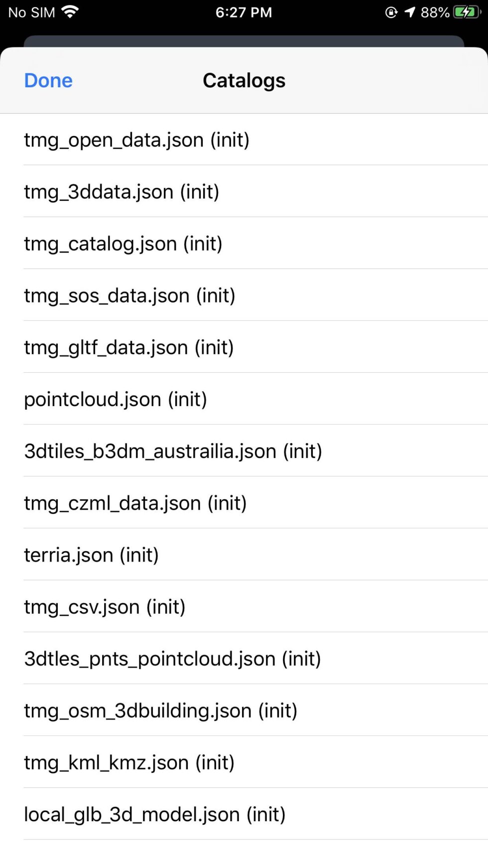Tap the 88% battery percentage label

click(436, 11)
